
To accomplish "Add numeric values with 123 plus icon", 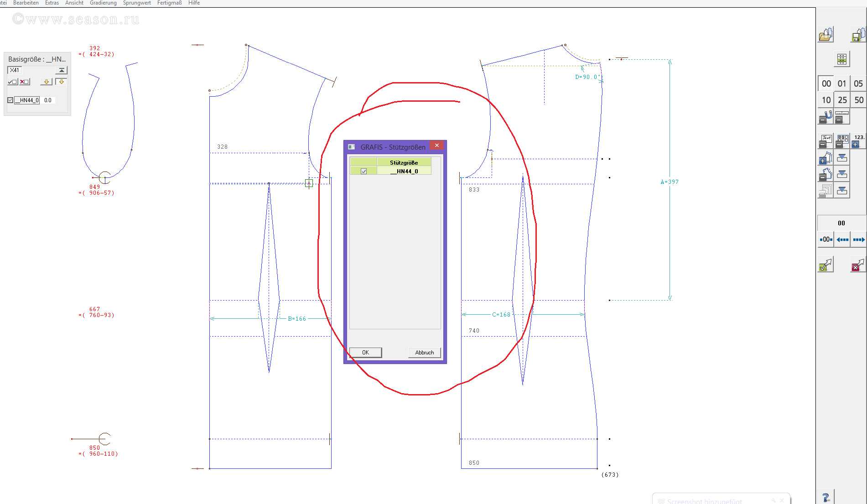I will tap(858, 141).
